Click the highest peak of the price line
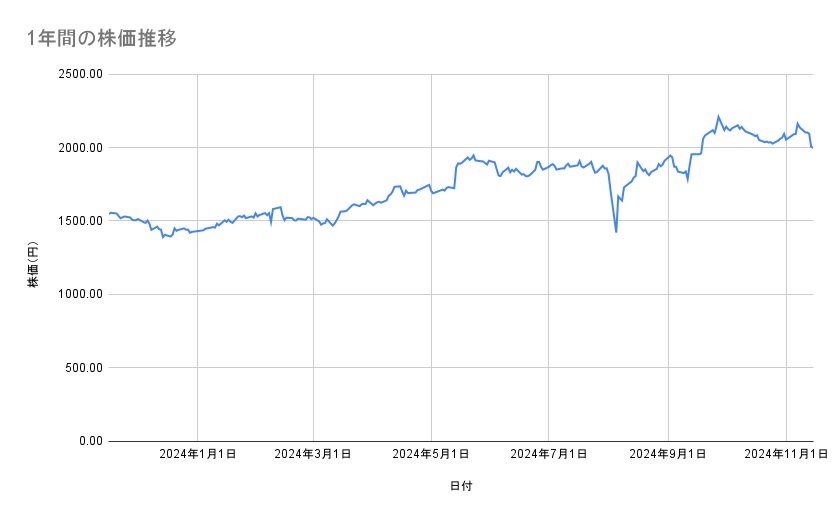 click(x=718, y=116)
